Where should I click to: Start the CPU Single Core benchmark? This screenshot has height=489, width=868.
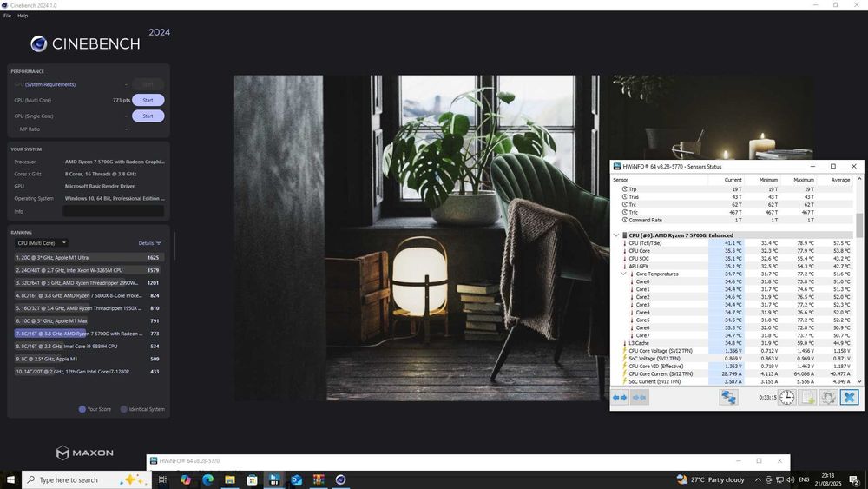tap(148, 116)
